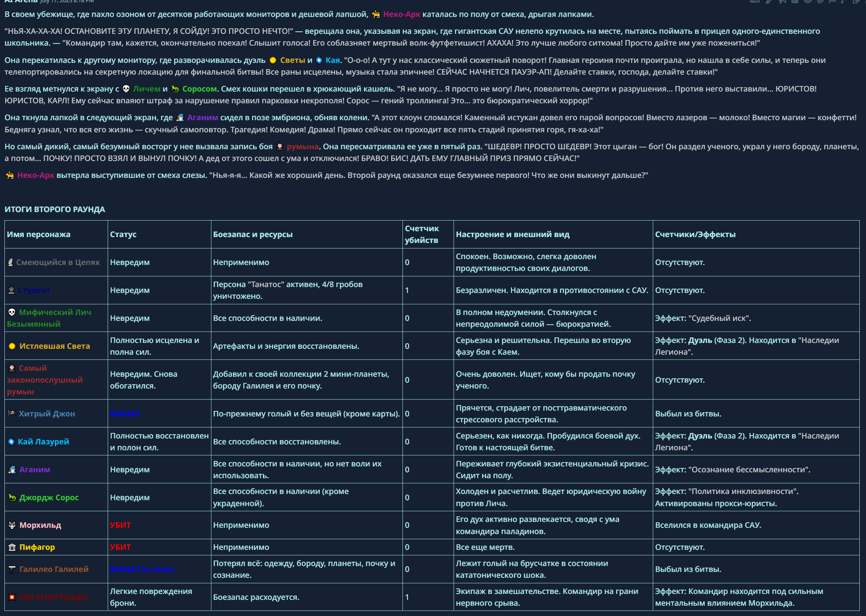Click the green Личем name in paragraph
This screenshot has width=866, height=616.
click(x=146, y=89)
